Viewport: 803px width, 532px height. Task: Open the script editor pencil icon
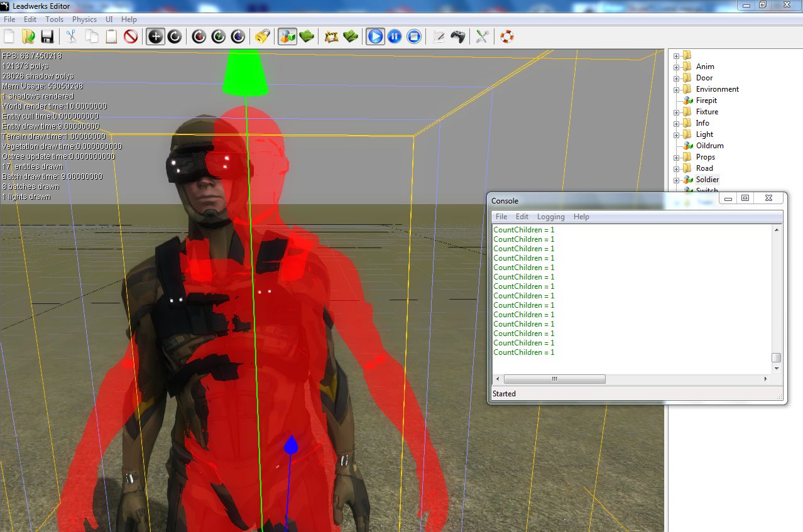[439, 36]
